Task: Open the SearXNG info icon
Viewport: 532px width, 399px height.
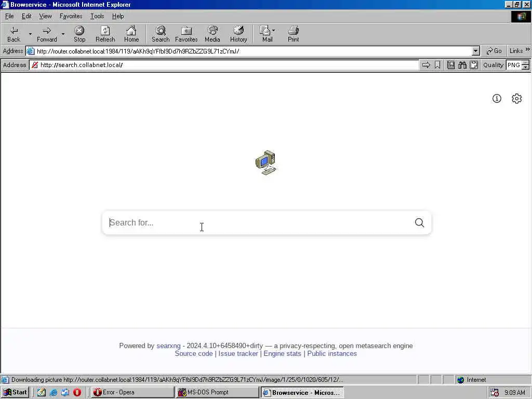Action: (x=497, y=98)
